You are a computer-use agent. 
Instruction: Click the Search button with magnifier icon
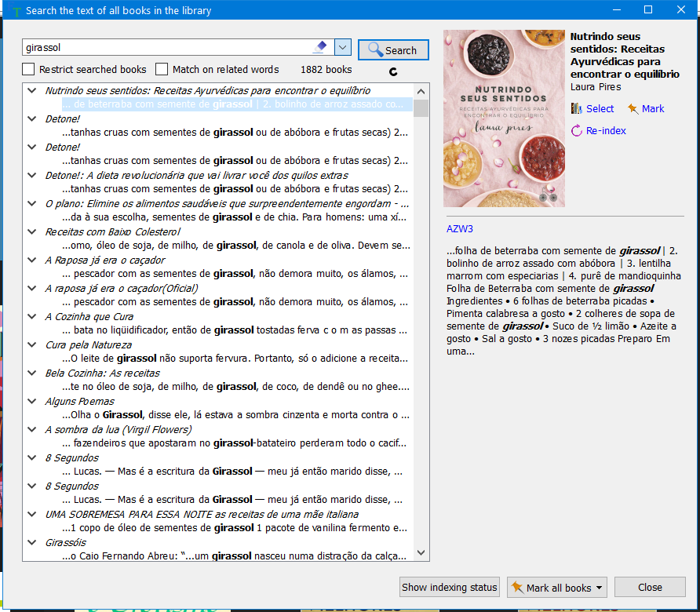pos(393,50)
